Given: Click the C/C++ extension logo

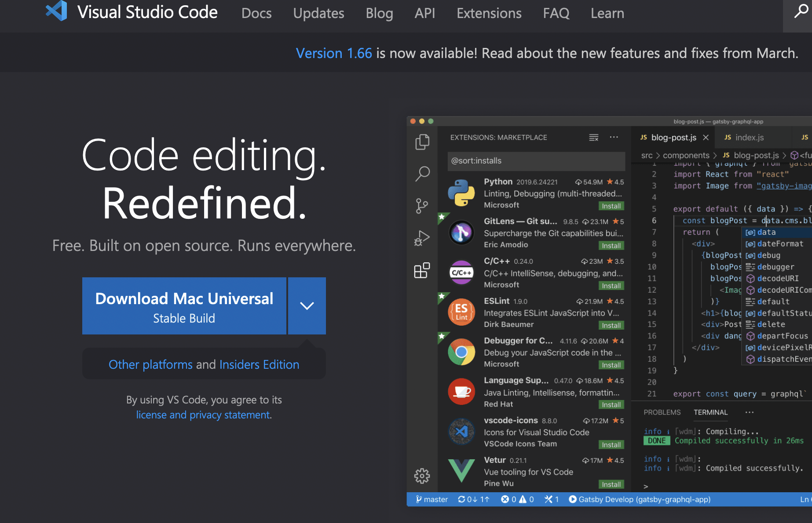Looking at the screenshot, I should click(461, 272).
